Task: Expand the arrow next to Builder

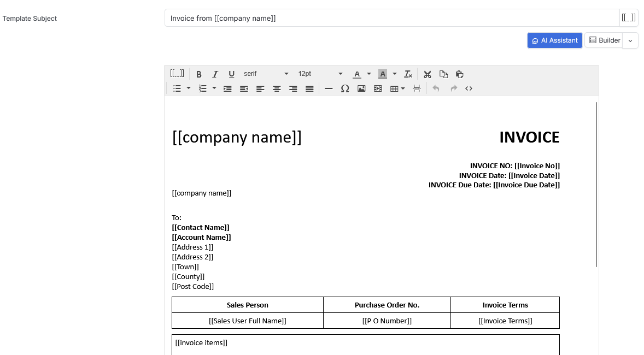Action: (630, 40)
